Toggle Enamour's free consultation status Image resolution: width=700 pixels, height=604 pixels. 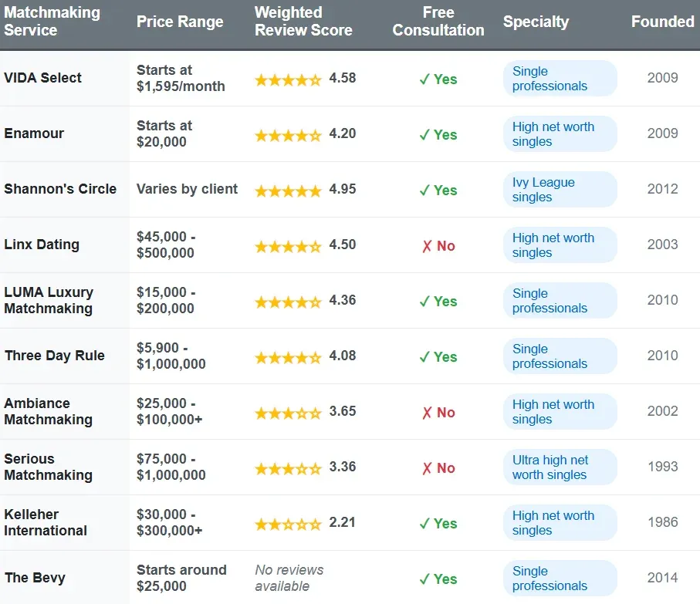click(438, 133)
